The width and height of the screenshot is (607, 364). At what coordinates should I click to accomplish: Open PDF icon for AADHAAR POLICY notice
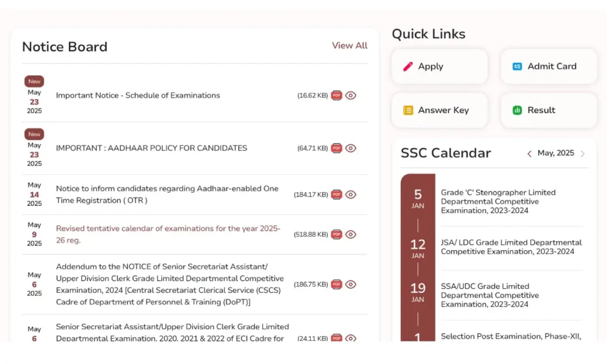tap(337, 148)
